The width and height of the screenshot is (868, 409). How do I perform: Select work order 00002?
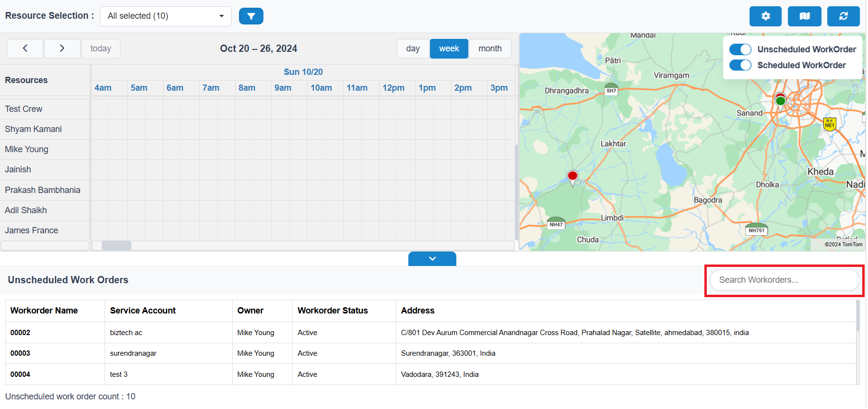[20, 333]
